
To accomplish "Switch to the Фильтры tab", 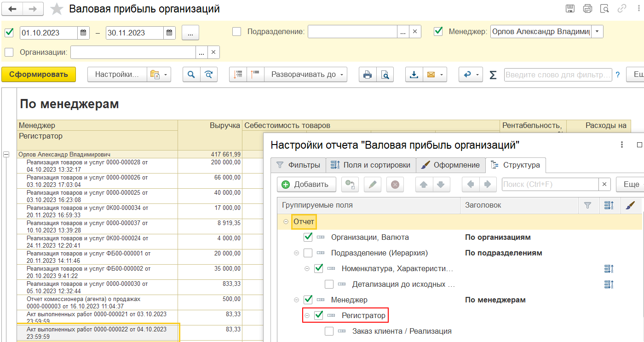I will [298, 165].
